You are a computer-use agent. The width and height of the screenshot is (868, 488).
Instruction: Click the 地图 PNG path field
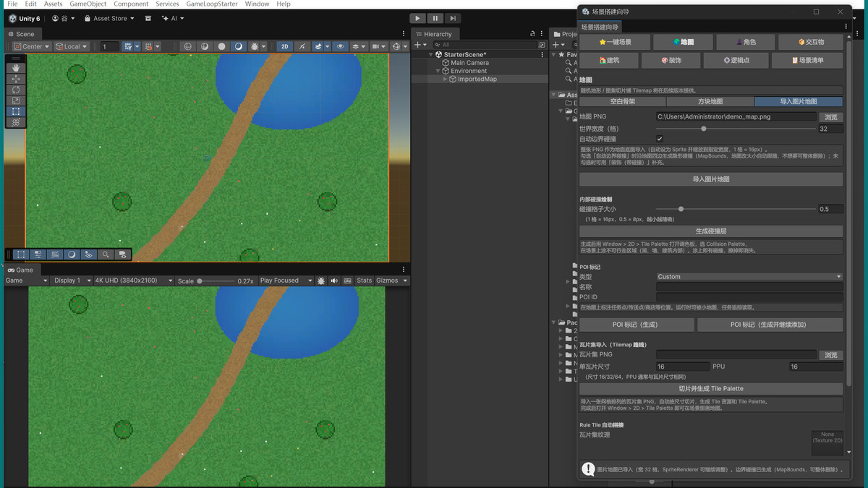(x=736, y=117)
